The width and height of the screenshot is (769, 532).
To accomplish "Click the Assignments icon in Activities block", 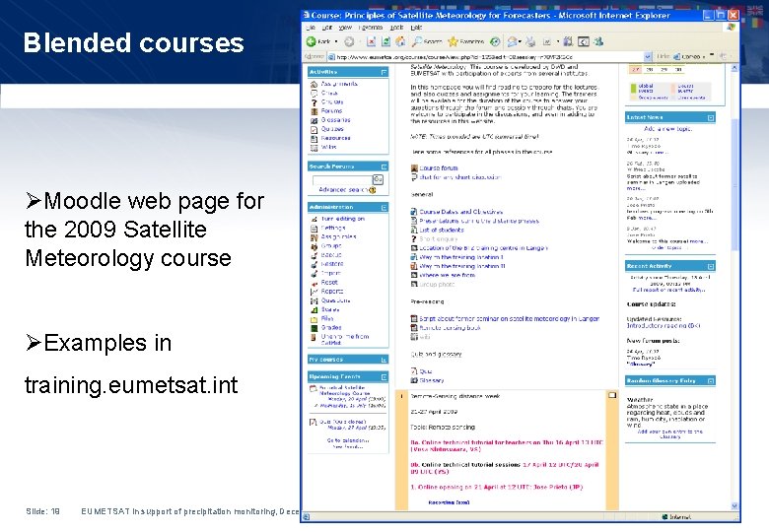I will (314, 85).
